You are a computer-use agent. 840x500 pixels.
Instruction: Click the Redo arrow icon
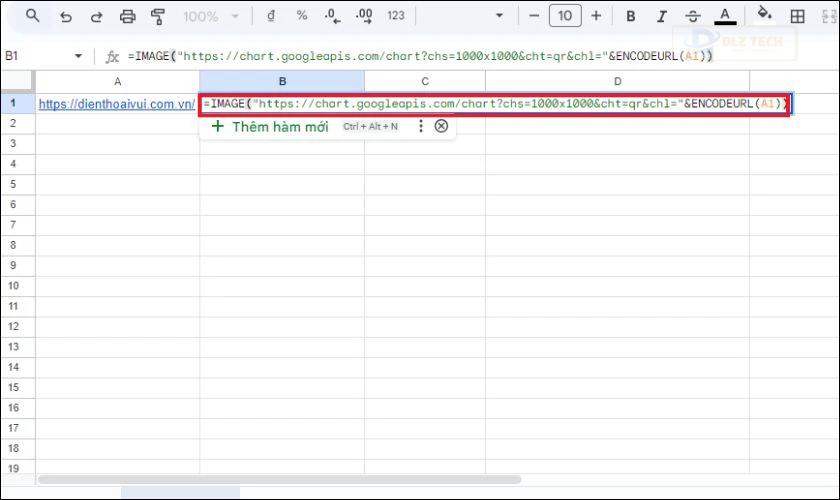pos(96,17)
